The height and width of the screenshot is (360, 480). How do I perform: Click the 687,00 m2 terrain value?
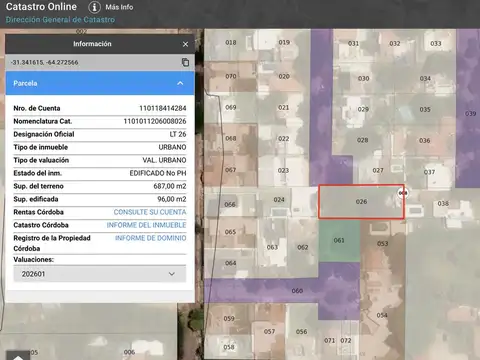pyautogui.click(x=170, y=186)
